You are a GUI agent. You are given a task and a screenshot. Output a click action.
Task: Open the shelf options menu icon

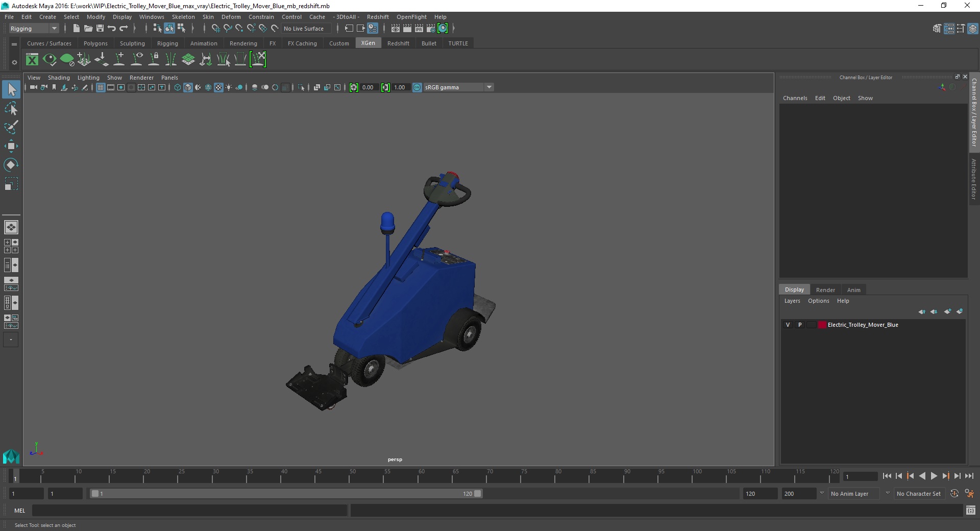(x=14, y=62)
